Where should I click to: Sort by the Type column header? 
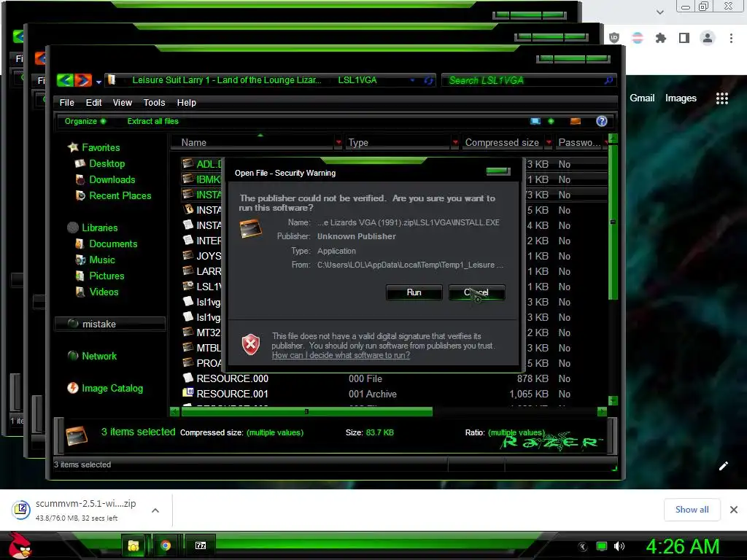(x=398, y=142)
